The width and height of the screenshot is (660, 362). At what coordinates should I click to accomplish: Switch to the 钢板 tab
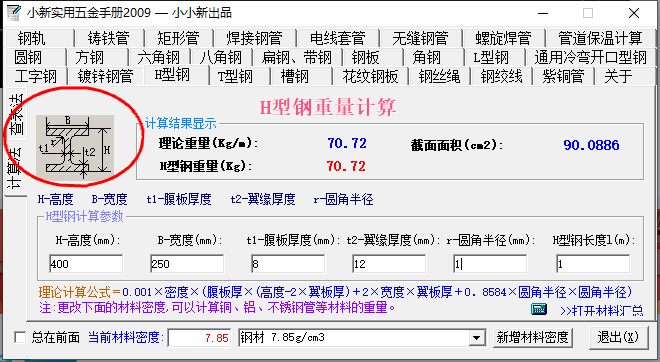(366, 57)
